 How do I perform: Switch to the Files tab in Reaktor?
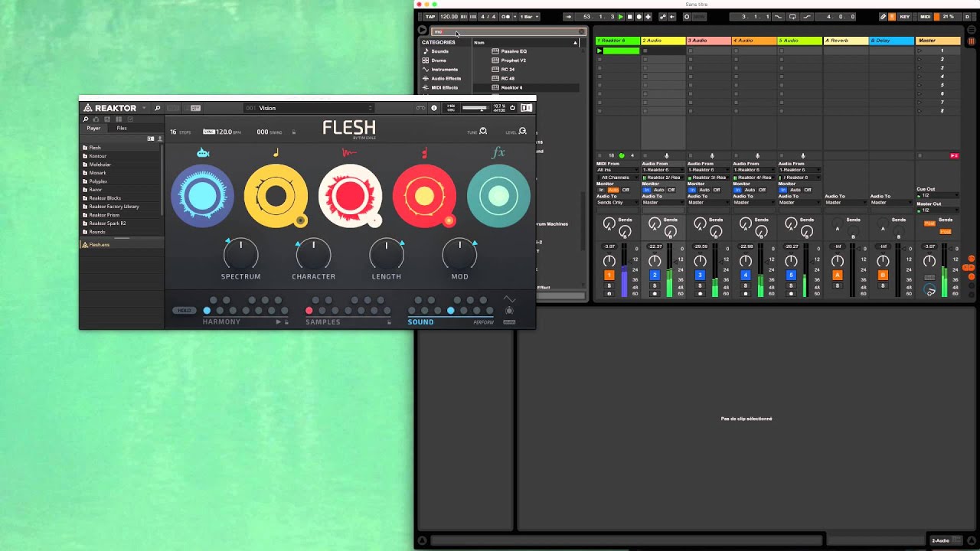[122, 129]
